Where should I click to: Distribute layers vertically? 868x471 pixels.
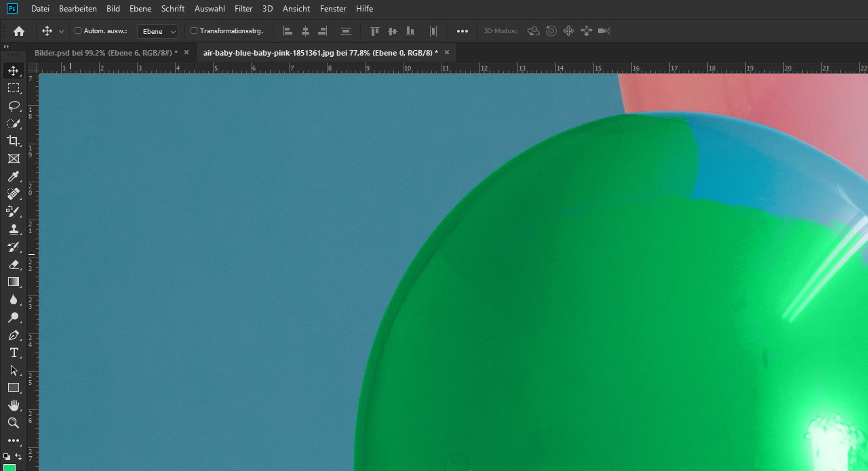click(346, 30)
